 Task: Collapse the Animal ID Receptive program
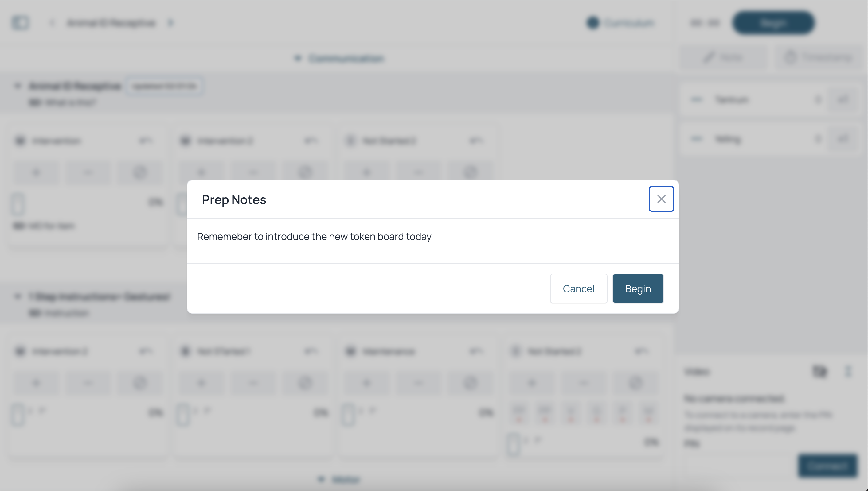18,86
